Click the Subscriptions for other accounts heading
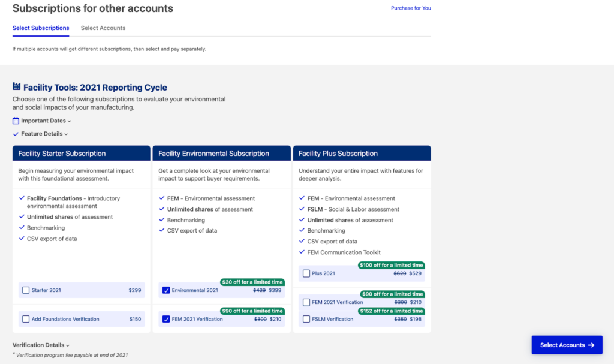The height and width of the screenshot is (364, 614). click(93, 8)
